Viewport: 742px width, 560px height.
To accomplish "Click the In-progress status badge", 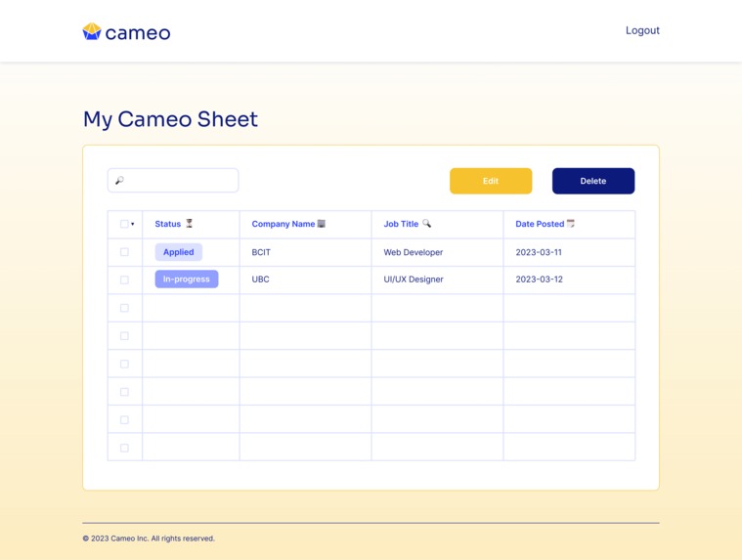I will click(187, 280).
